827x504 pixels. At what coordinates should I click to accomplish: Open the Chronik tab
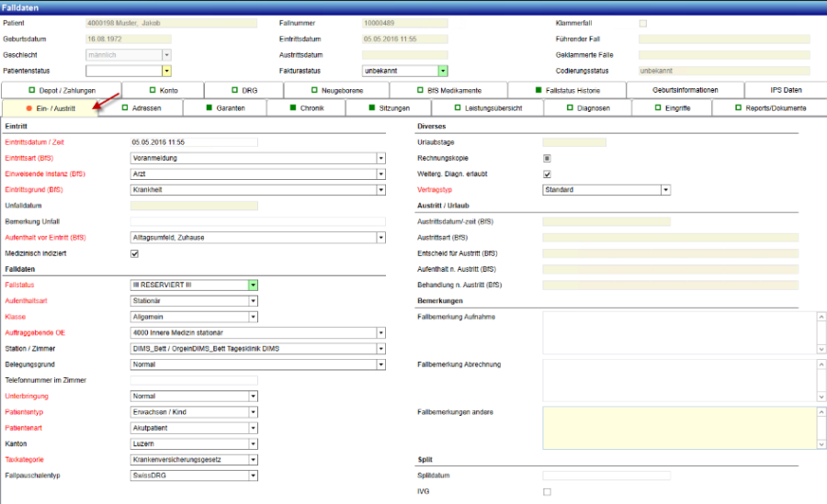click(x=307, y=108)
